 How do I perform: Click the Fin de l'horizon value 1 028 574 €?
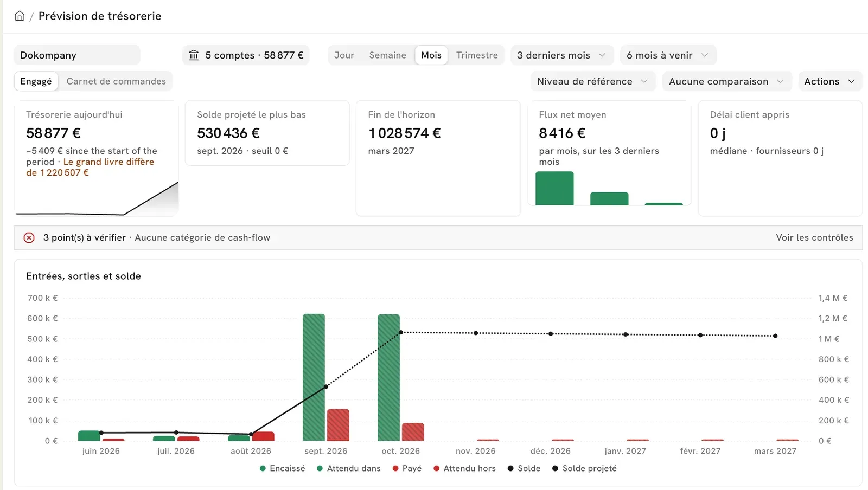coord(404,133)
